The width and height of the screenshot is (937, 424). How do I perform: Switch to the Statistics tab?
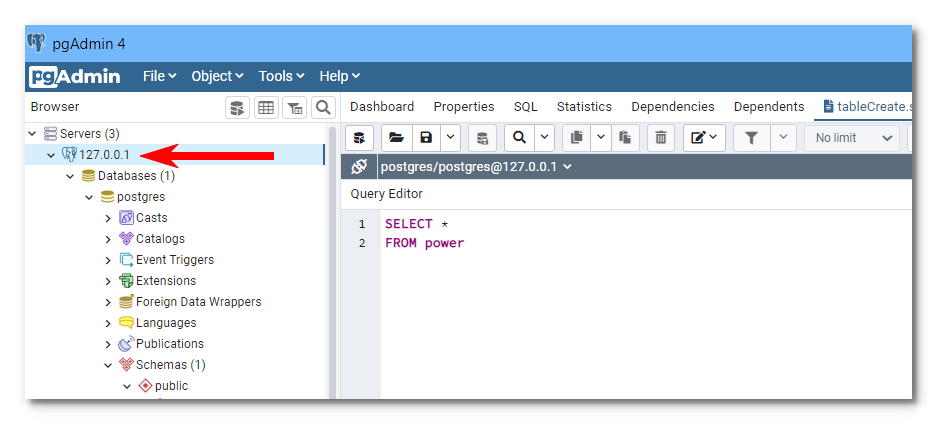(584, 107)
